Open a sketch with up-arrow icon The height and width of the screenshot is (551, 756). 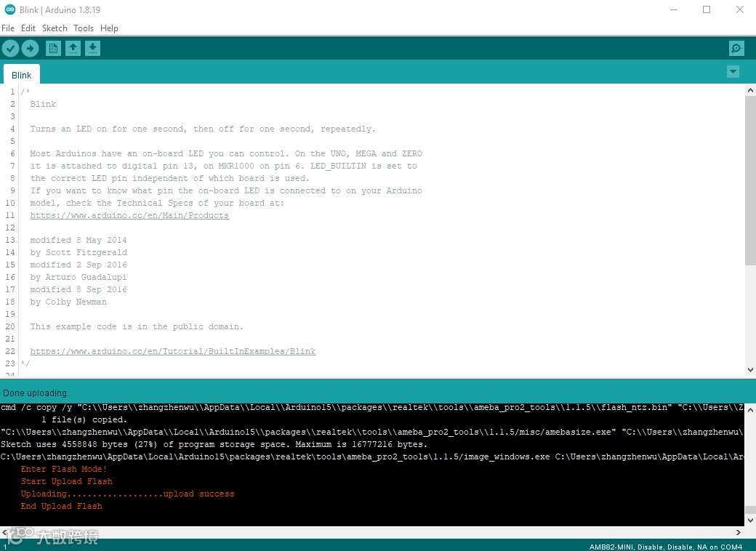(x=73, y=48)
